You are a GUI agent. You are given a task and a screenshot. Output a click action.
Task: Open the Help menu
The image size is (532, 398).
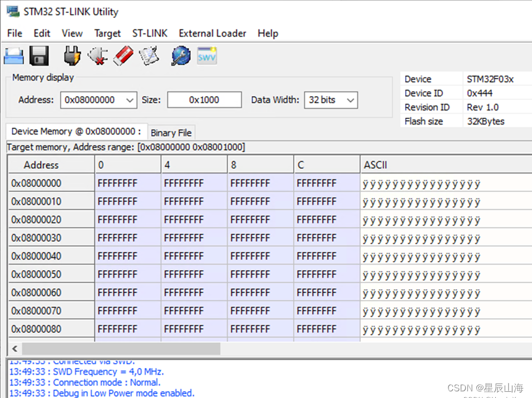tap(268, 33)
